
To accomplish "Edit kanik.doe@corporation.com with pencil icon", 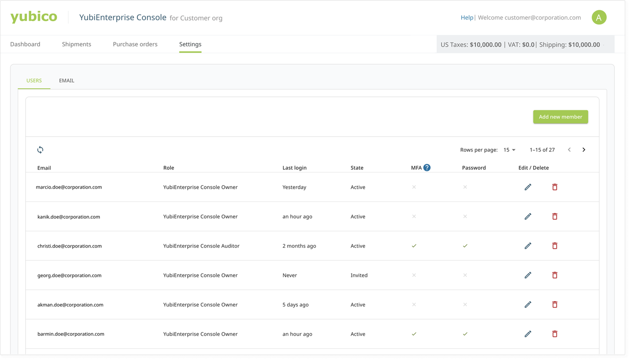I will (x=528, y=217).
